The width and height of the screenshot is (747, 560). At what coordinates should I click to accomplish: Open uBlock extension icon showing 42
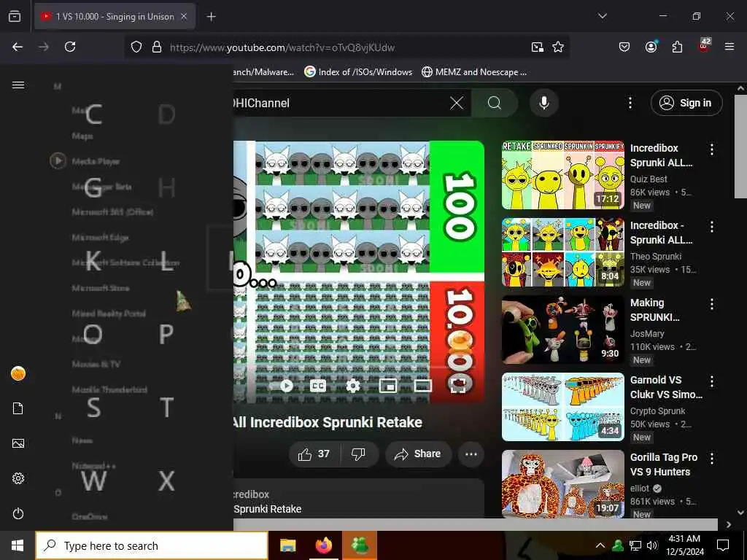click(704, 46)
